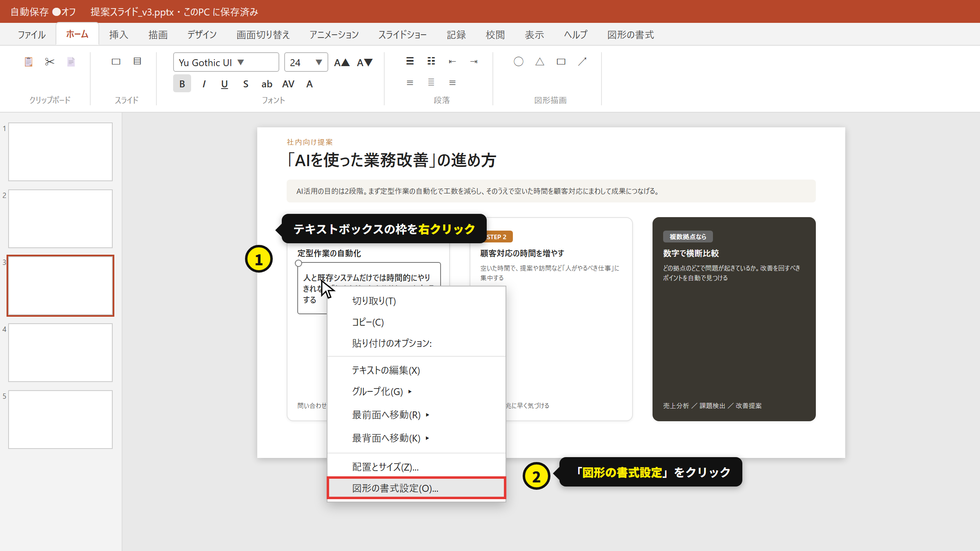Switch to the デザイン tab
Viewport: 980px width, 551px height.
[x=202, y=35]
